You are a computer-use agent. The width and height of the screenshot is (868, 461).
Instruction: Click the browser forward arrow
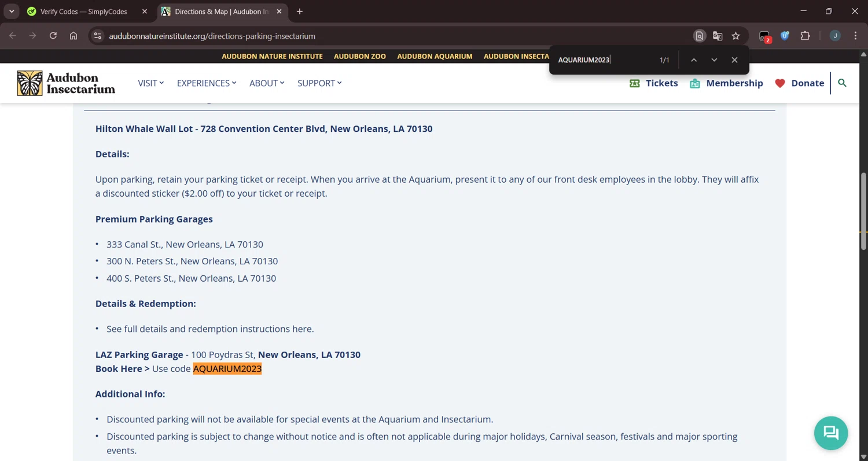click(32, 36)
